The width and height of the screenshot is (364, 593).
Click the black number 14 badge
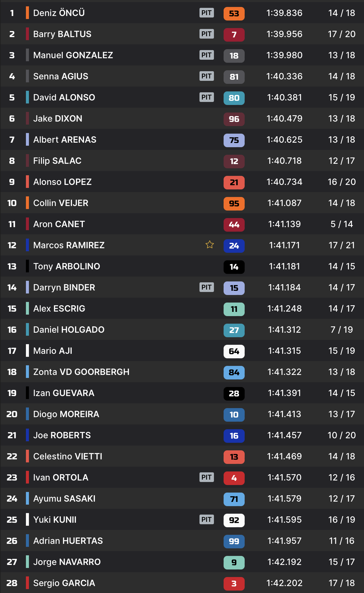[234, 267]
